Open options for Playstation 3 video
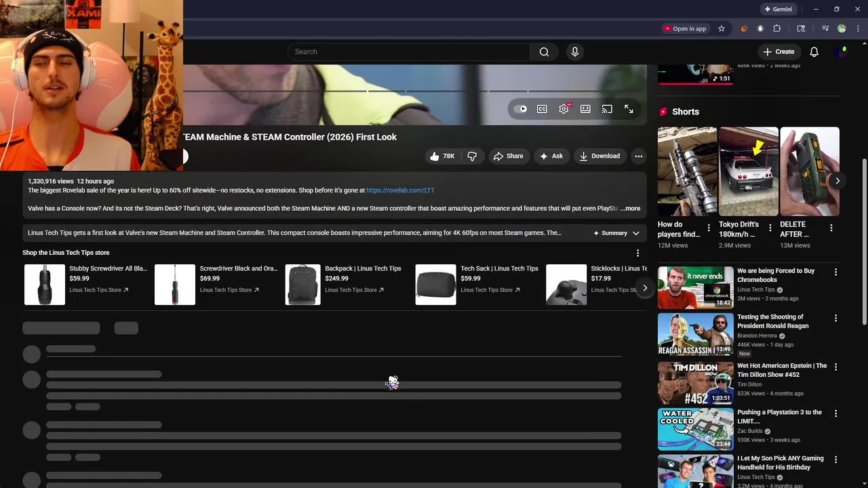This screenshot has height=488, width=868. [835, 413]
